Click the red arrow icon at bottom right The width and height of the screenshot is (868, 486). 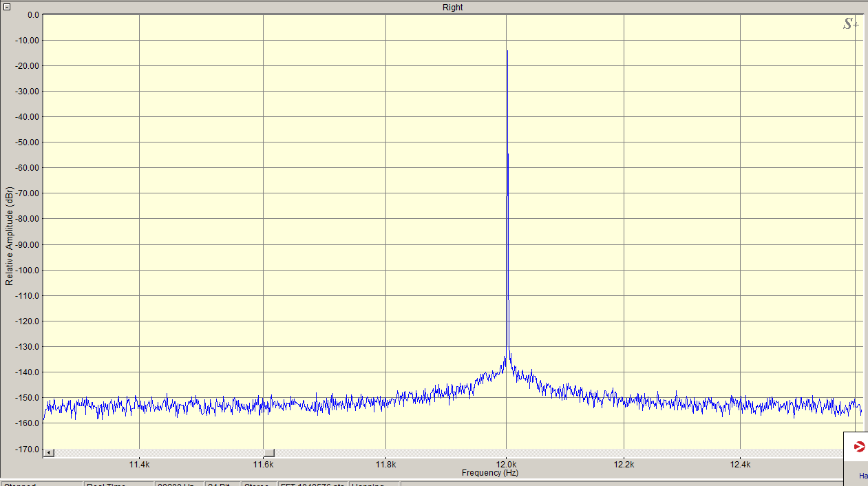[859, 447]
